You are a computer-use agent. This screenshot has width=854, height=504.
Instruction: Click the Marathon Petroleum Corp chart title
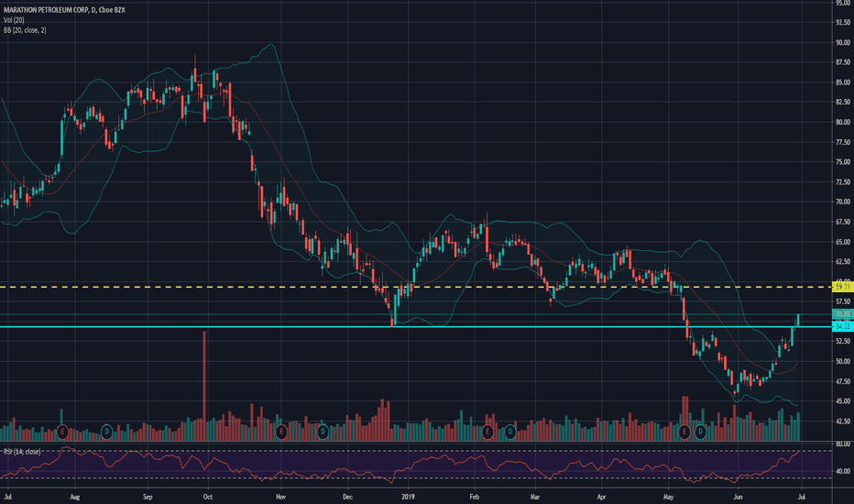[x=64, y=10]
